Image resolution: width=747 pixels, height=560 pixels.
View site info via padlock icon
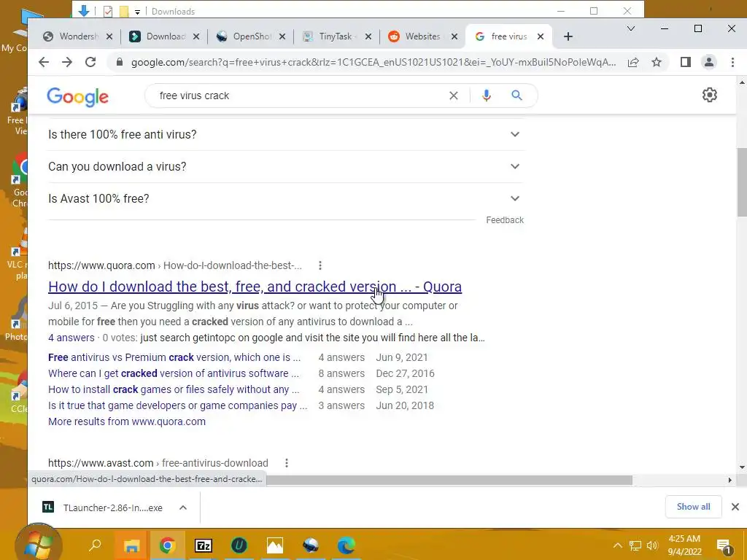120,63
